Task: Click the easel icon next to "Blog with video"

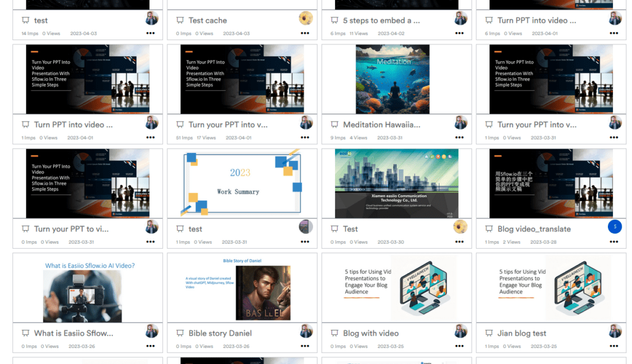Action: coord(334,333)
